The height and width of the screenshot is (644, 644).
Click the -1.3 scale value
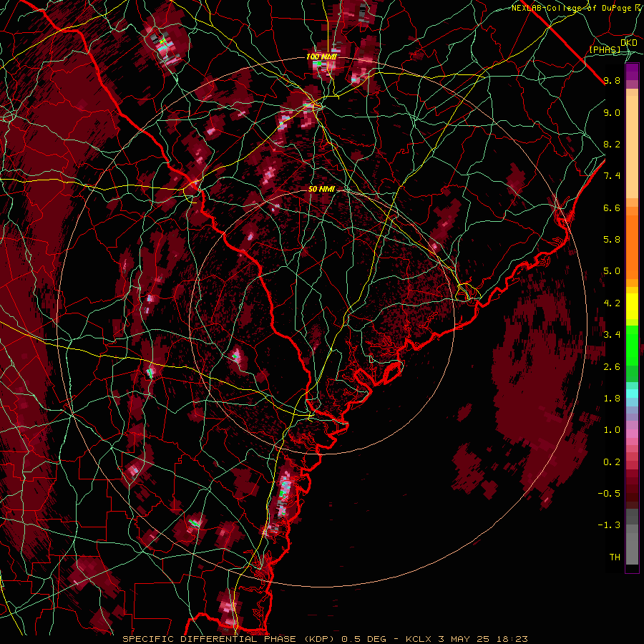(609, 525)
